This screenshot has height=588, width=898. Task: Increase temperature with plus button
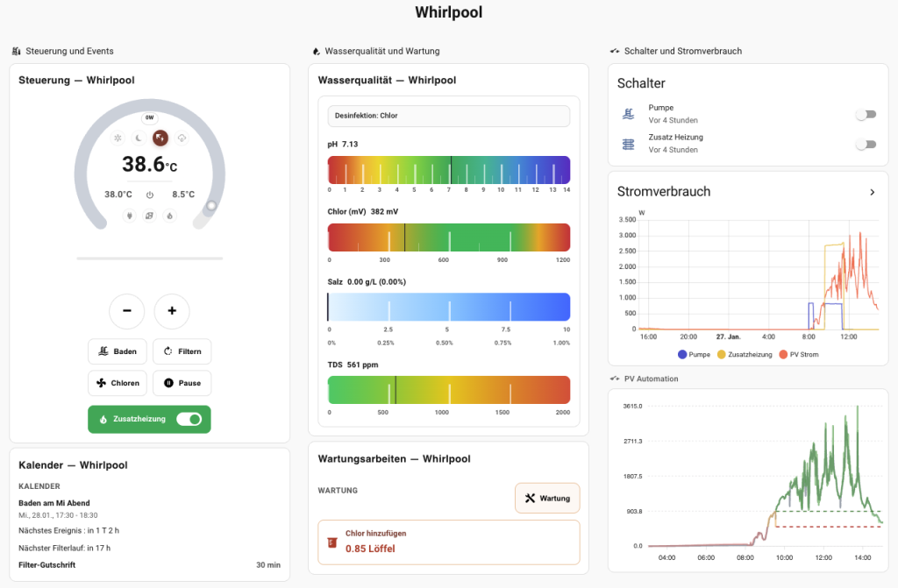coord(172,311)
